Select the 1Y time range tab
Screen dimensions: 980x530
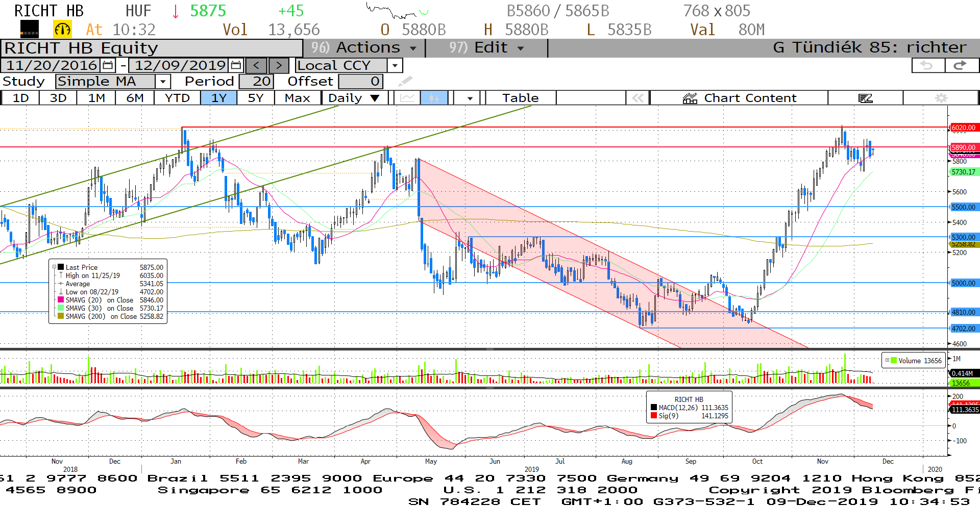coord(218,98)
